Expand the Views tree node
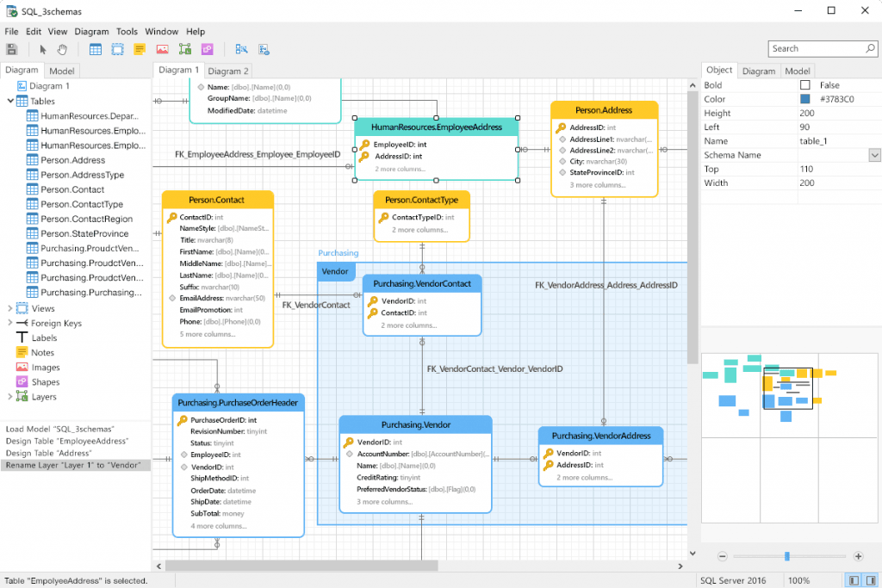The height and width of the screenshot is (588, 882). tap(10, 308)
